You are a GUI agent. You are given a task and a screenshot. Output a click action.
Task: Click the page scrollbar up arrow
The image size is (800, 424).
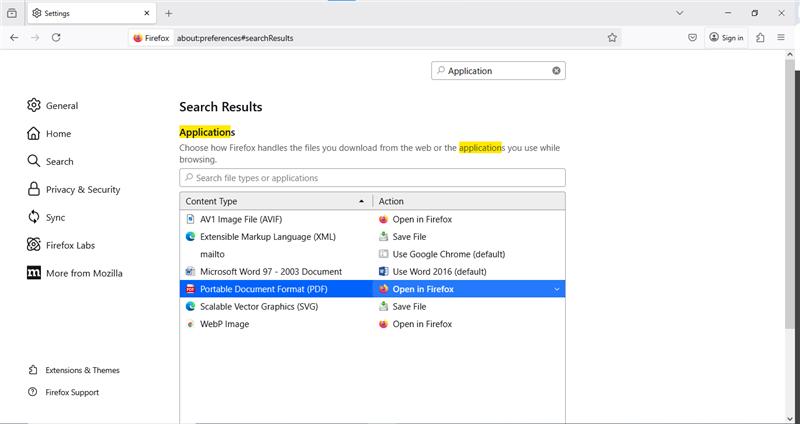pyautogui.click(x=790, y=54)
